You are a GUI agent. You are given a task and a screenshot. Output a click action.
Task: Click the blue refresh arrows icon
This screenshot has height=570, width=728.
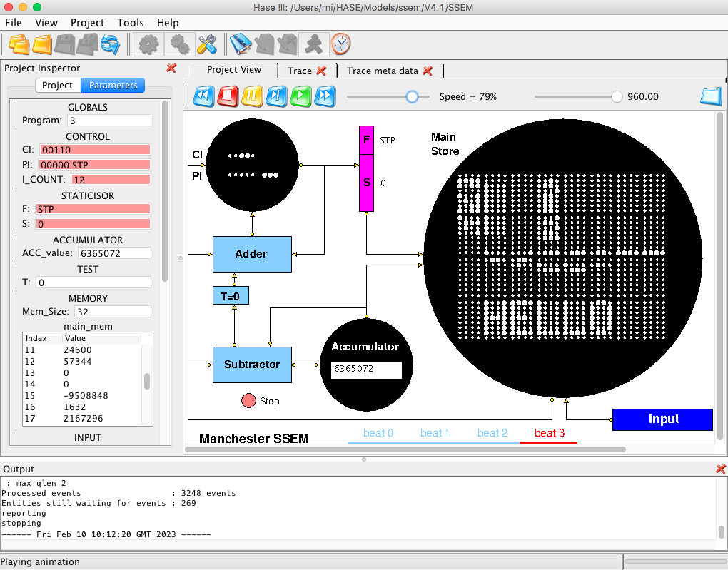point(111,44)
